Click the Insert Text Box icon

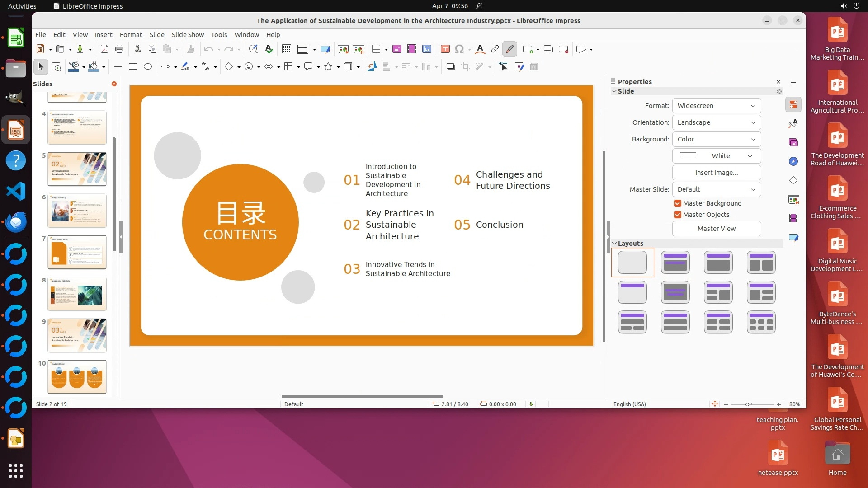coord(445,49)
